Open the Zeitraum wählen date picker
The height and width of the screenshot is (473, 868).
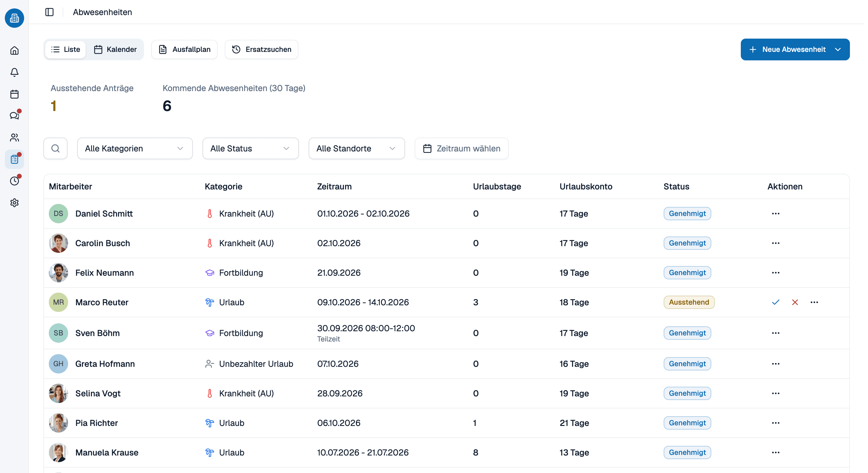462,148
